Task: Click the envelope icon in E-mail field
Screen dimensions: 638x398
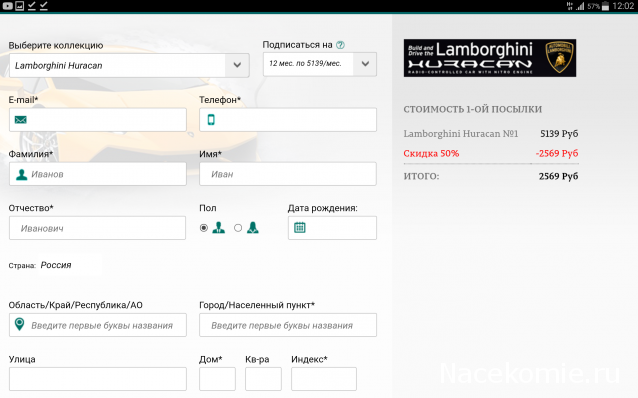Action: click(x=21, y=120)
